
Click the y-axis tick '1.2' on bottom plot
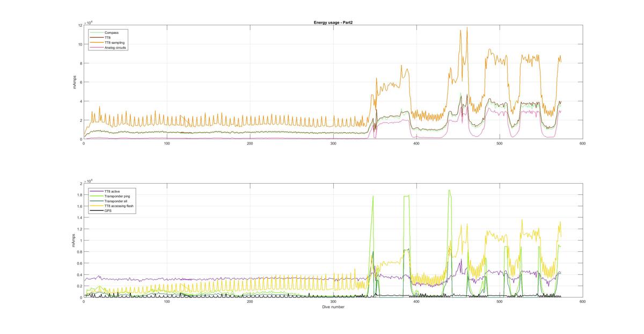[79, 229]
